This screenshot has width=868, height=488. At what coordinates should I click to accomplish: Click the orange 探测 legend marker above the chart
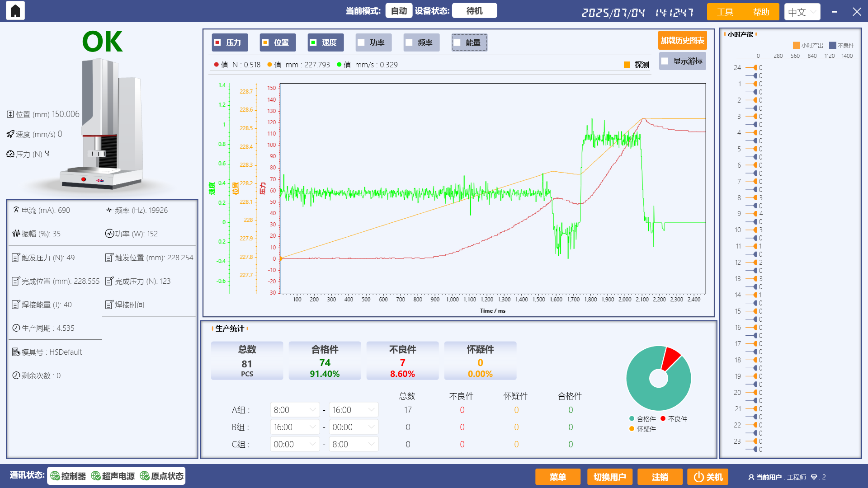coord(626,65)
